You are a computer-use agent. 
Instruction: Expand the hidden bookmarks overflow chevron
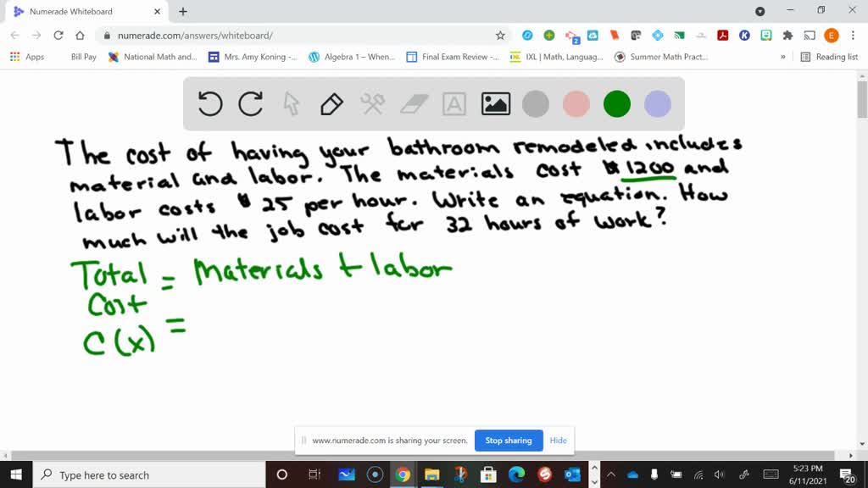(x=782, y=57)
